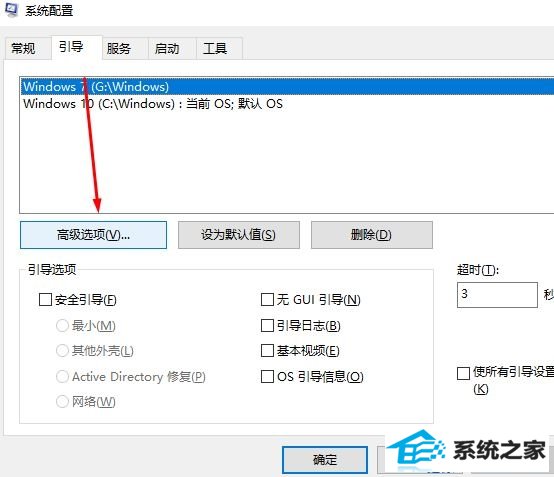Check the 使所有引导设置 (K) checkbox
This screenshot has width=554, height=477.
point(463,373)
